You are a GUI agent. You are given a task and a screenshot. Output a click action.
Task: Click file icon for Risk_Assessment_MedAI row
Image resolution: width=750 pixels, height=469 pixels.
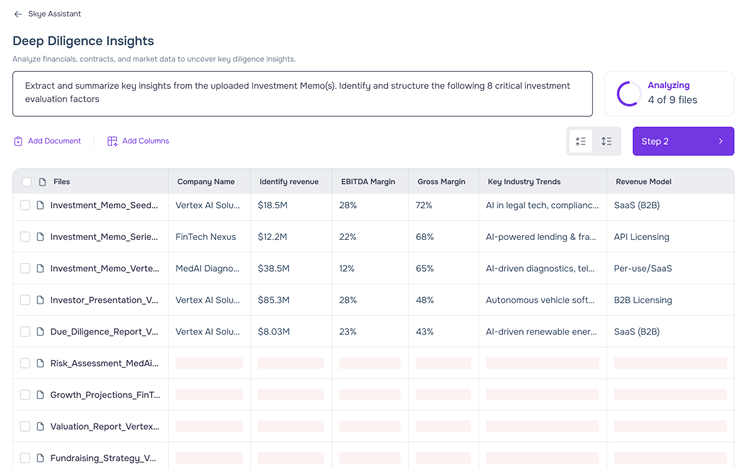(x=41, y=363)
